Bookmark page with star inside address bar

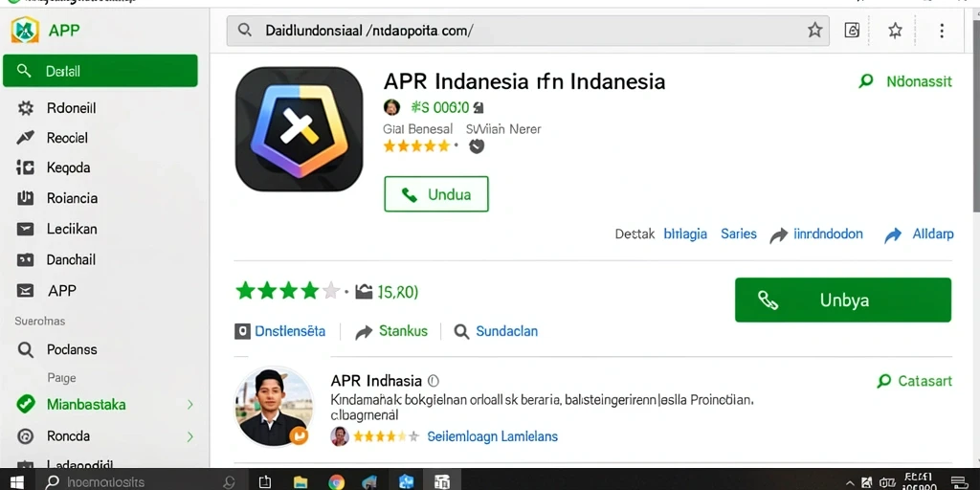814,30
